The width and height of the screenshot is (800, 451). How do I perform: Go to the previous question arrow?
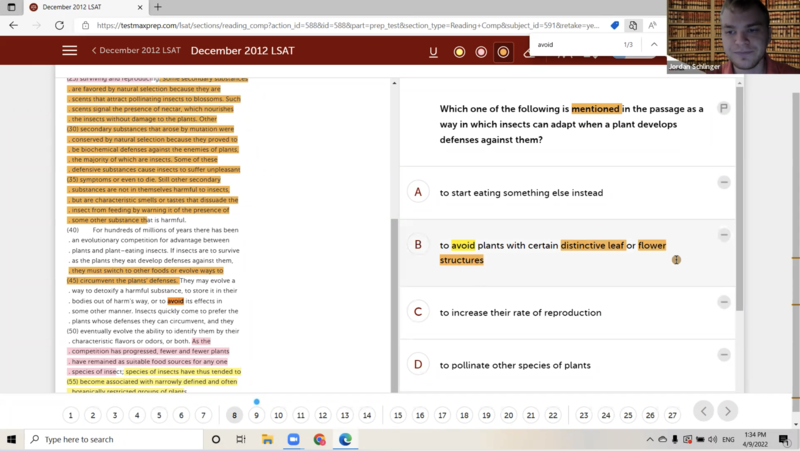[703, 411]
